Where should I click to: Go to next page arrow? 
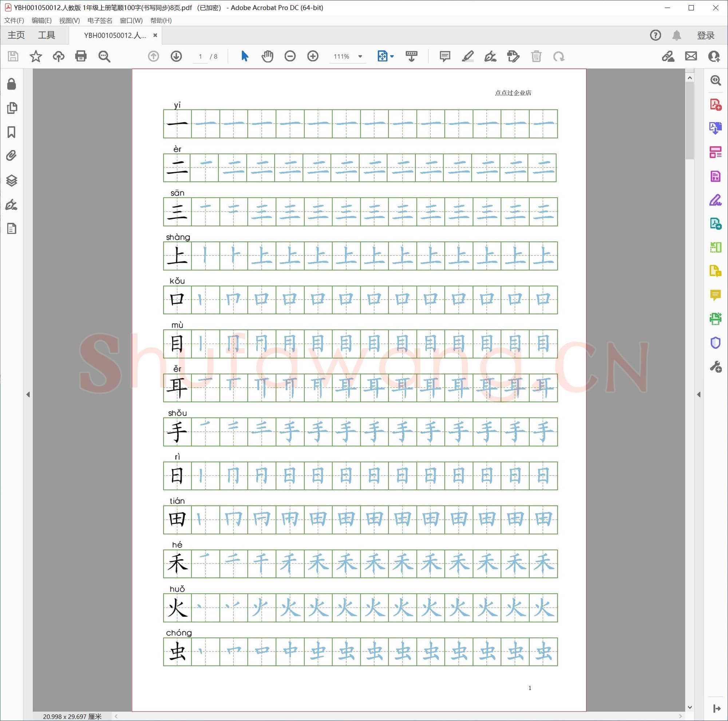(x=176, y=56)
